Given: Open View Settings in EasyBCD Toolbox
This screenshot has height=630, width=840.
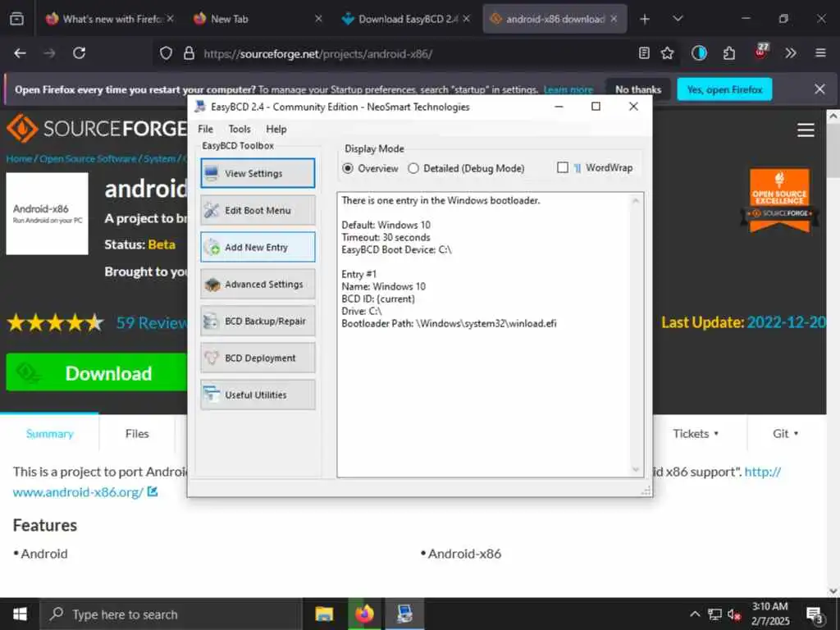Looking at the screenshot, I should pos(258,173).
